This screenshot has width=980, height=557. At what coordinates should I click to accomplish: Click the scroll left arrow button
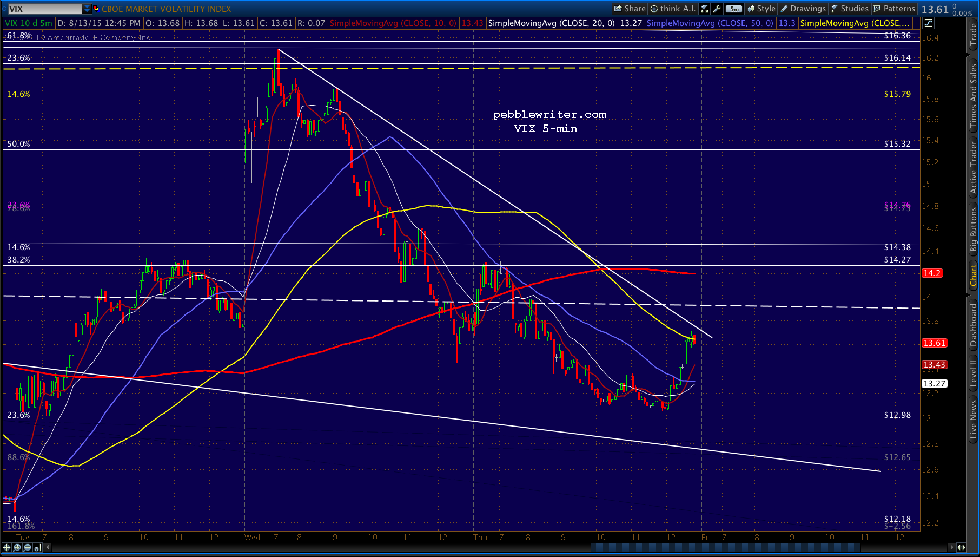(48, 547)
